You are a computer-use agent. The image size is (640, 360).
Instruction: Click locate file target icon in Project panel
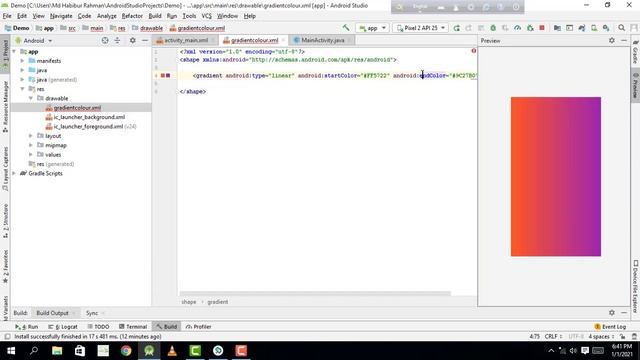tap(105, 40)
